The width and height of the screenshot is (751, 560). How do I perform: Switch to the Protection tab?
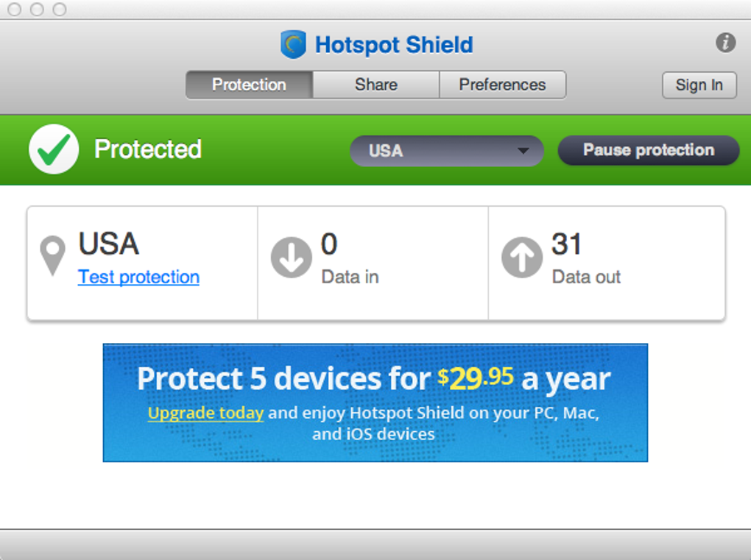pyautogui.click(x=249, y=85)
